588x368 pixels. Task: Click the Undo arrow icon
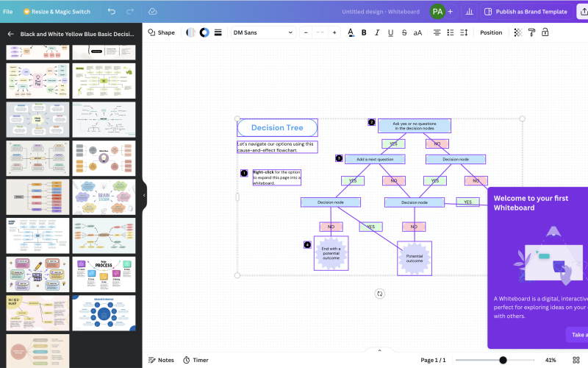112,12
